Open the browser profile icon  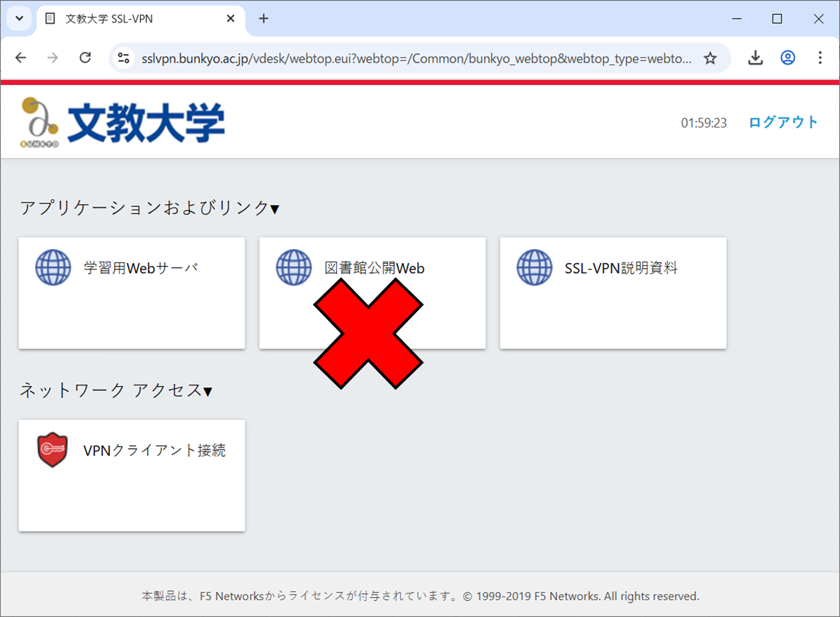[787, 58]
